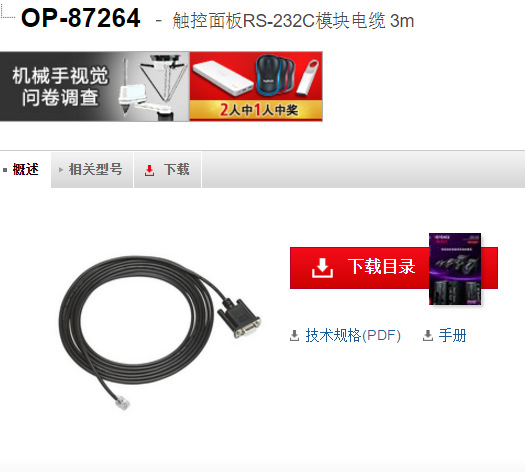This screenshot has height=472, width=525.
Task: Click the OP-87264 model heading
Action: pos(80,18)
